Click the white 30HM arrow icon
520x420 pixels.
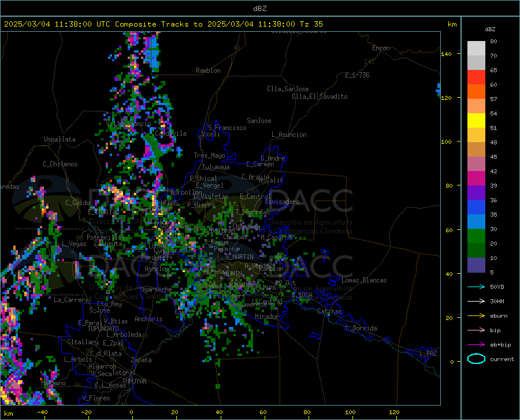476,302
